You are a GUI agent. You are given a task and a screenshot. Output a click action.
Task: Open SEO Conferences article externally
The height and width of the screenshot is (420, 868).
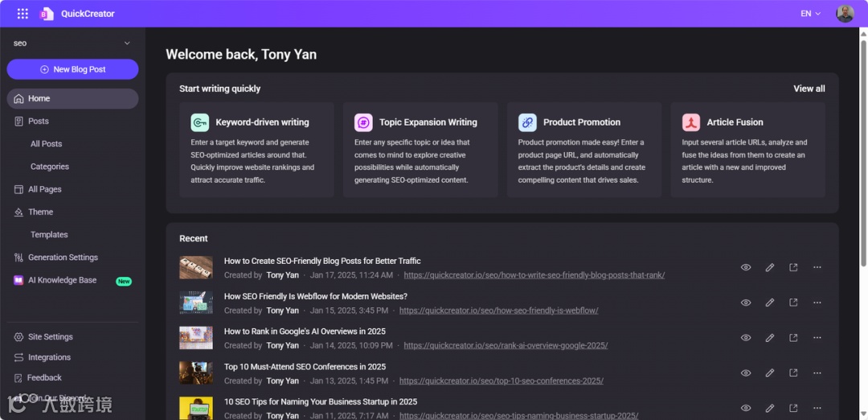(x=793, y=373)
